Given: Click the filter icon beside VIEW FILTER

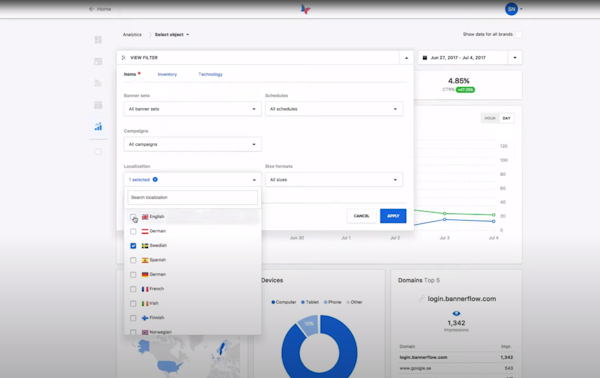Looking at the screenshot, I should coord(124,57).
